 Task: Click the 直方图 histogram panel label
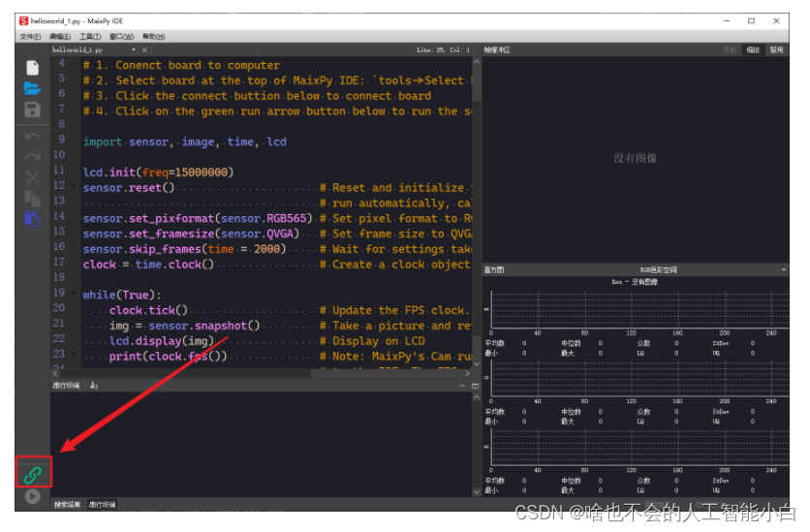pos(494,270)
